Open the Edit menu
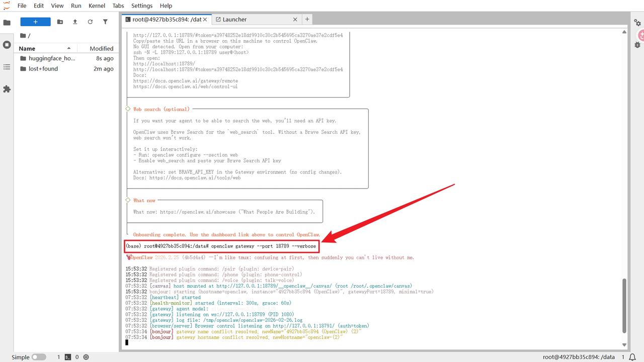Screen dimensions: 644x362 coord(39,6)
